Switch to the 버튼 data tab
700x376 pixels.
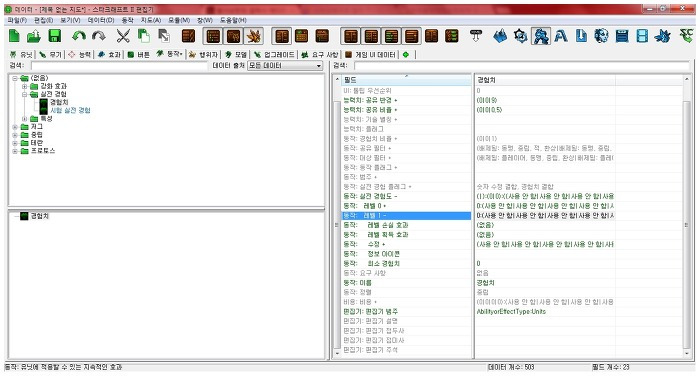[x=138, y=54]
